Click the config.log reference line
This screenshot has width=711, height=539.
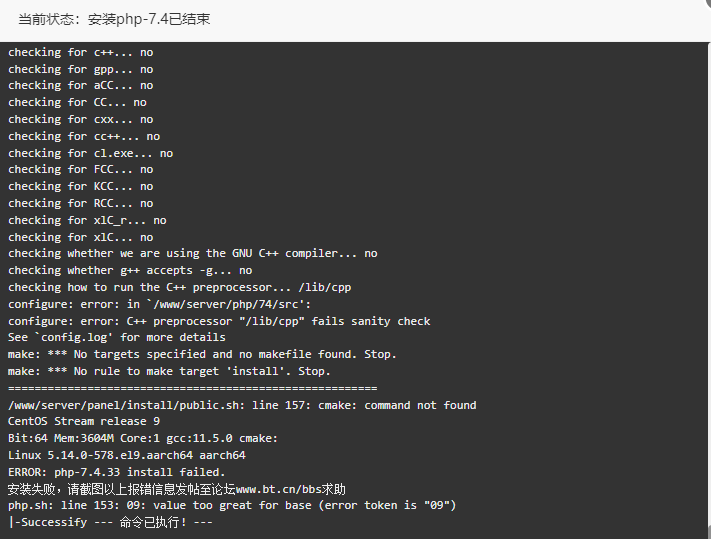(117, 338)
